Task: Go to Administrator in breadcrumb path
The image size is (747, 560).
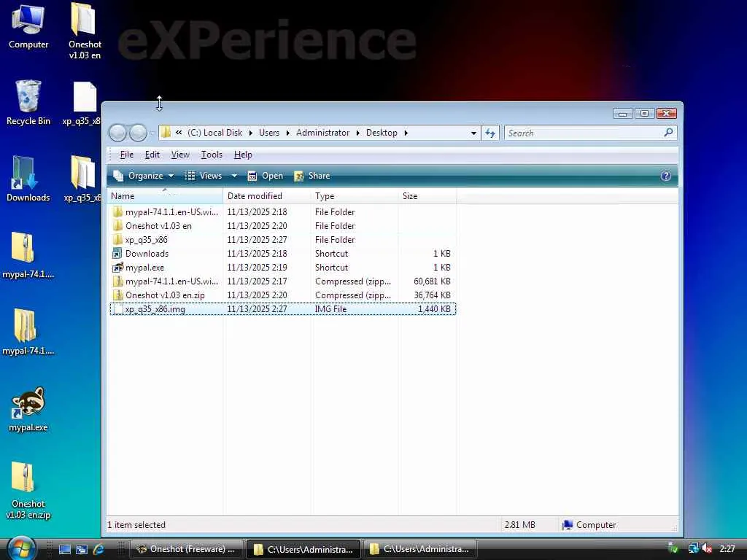Action: pos(323,133)
